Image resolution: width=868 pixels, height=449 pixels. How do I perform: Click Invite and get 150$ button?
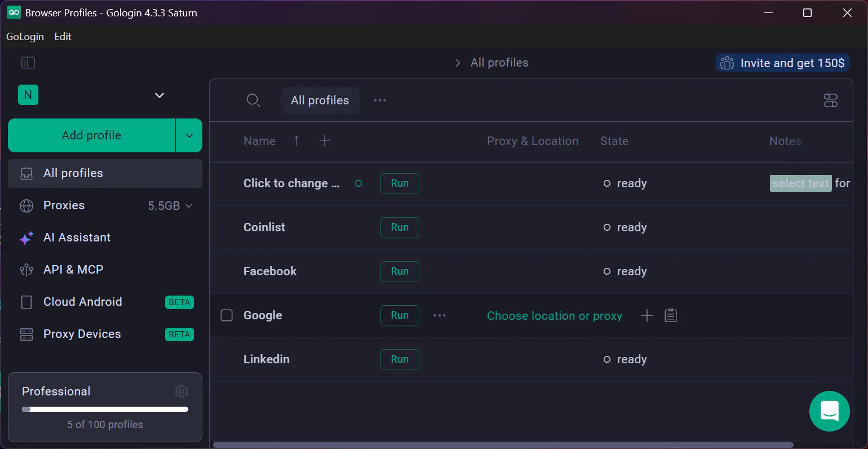(x=782, y=63)
